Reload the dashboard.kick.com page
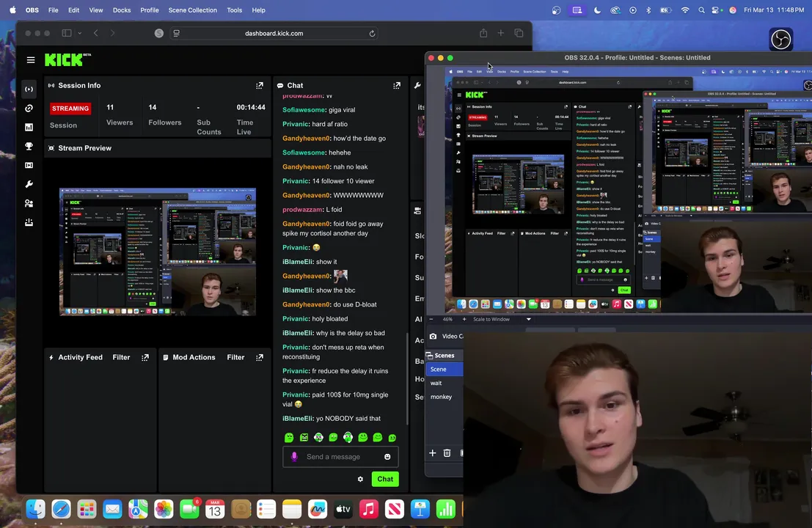Screen dimensions: 812x528 372,33
